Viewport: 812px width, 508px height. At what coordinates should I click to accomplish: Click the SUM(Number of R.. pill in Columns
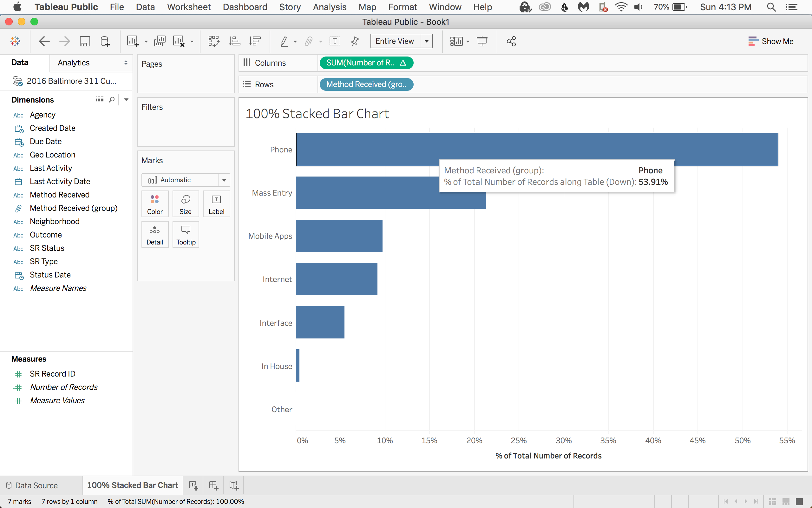click(366, 63)
